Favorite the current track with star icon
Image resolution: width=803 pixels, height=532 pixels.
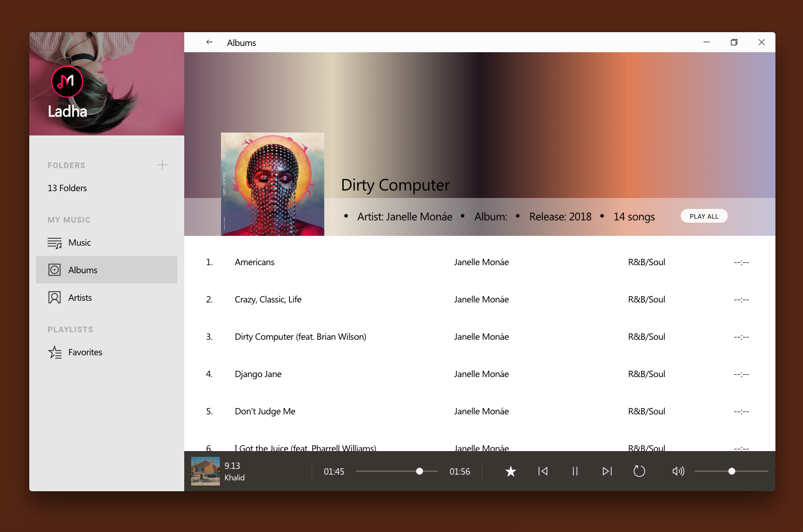[x=511, y=471]
